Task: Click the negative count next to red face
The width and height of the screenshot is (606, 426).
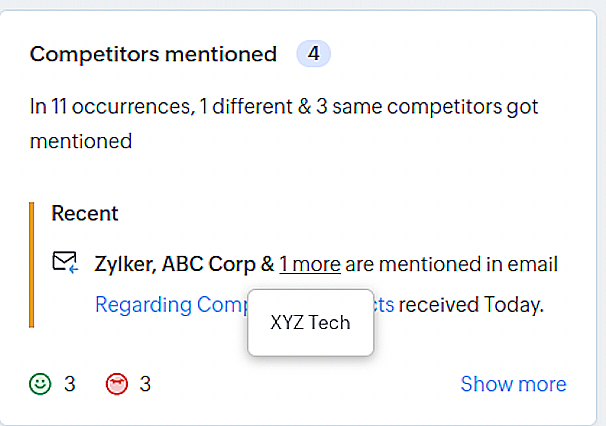Action: (x=145, y=383)
